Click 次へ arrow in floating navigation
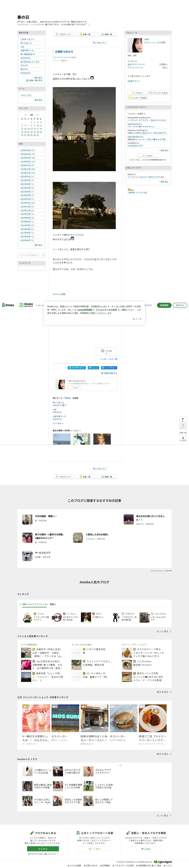Screen dimensions: 189x868 point(183,420)
